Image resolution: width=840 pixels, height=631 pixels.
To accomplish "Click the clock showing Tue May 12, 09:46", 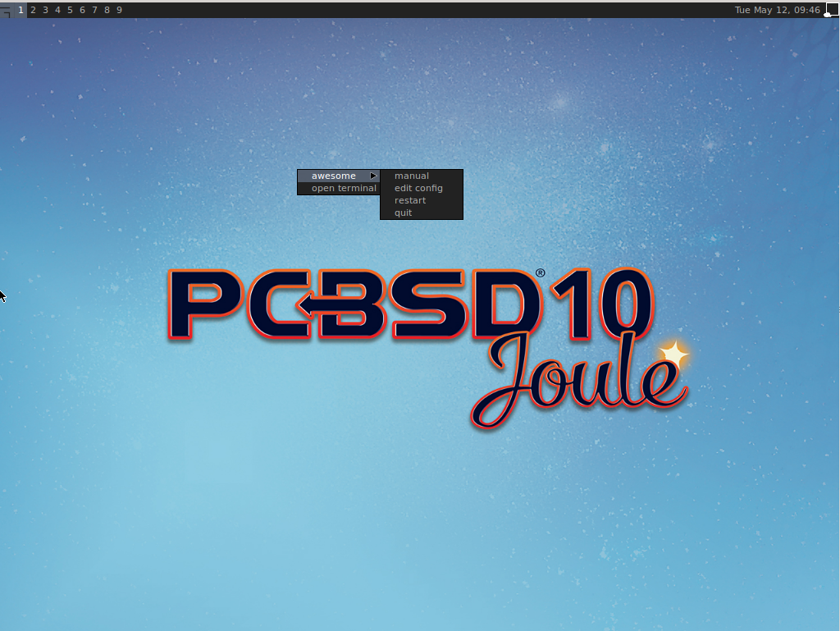I will 778,10.
